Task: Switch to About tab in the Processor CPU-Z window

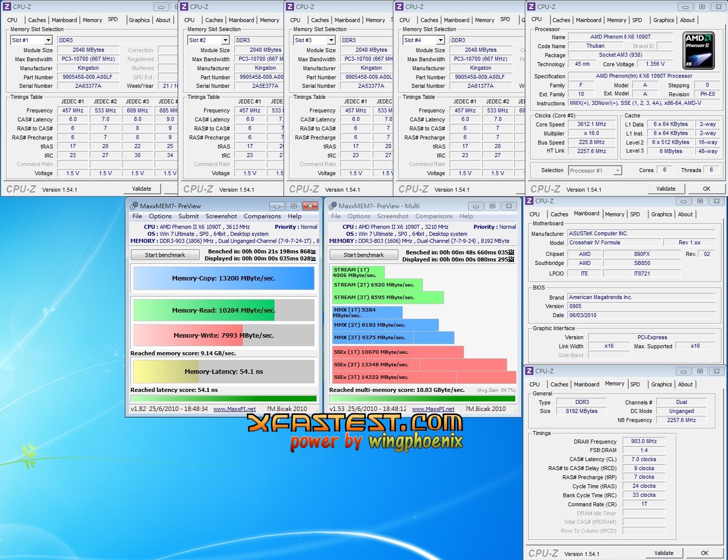Action: click(687, 20)
